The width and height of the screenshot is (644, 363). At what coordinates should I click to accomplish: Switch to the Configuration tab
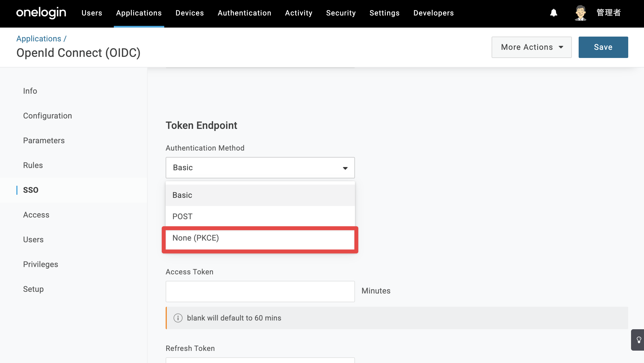coord(48,116)
